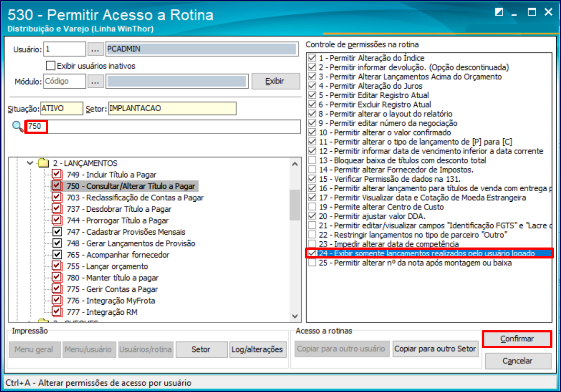
Task: Click the Situação field showing ATIVO
Action: (62, 108)
